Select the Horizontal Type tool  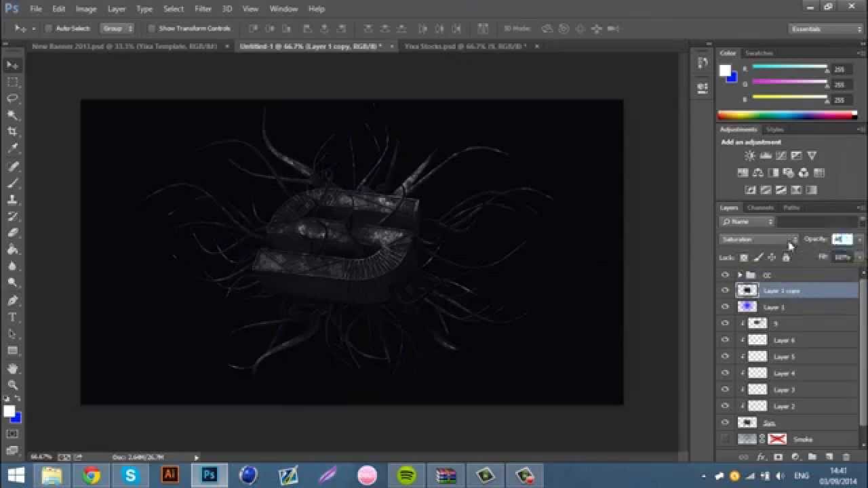pos(12,317)
